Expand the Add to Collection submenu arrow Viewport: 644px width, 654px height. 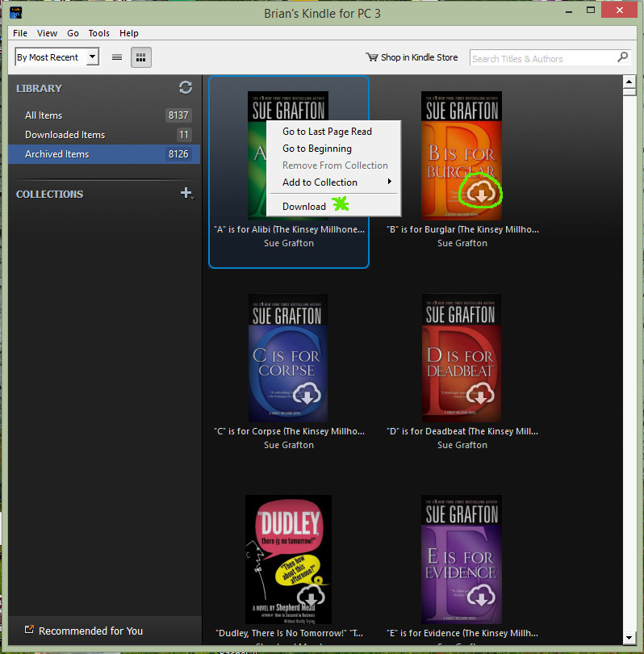(389, 182)
